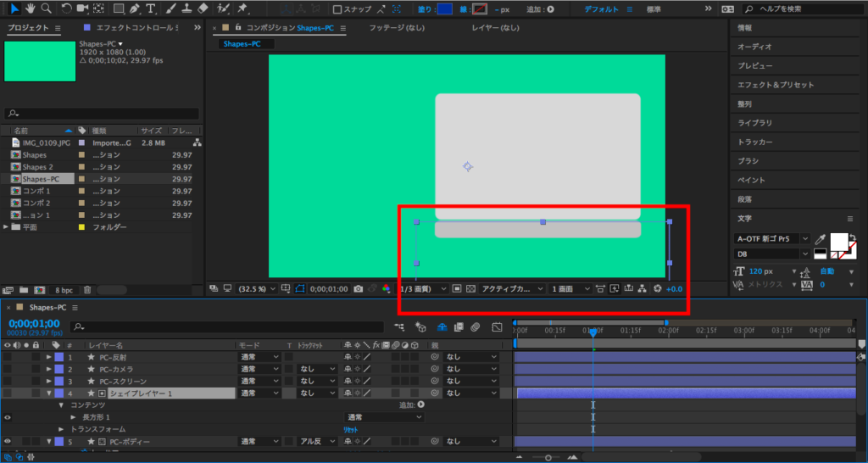This screenshot has height=463, width=868.
Task: Toggle visibility of 長方形 1
Action: click(8, 417)
